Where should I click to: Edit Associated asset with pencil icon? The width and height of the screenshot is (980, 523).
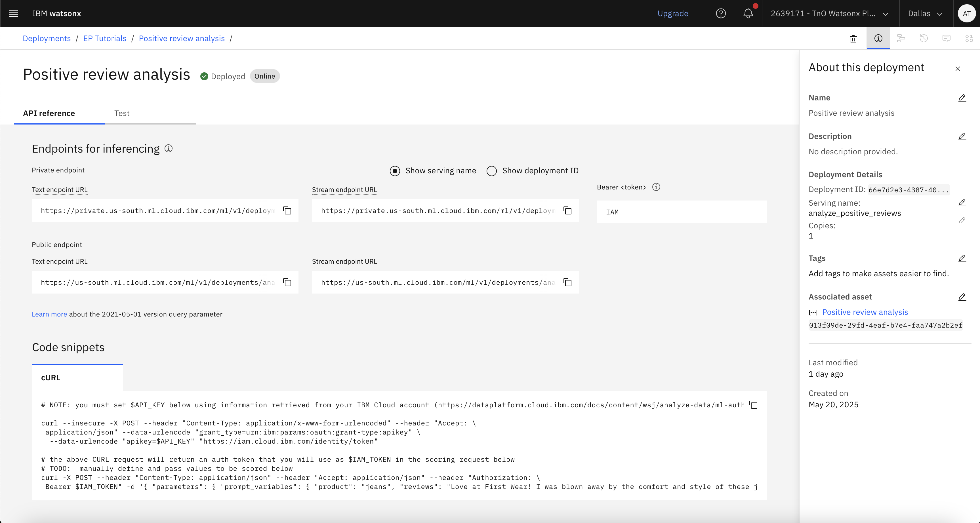pyautogui.click(x=962, y=297)
